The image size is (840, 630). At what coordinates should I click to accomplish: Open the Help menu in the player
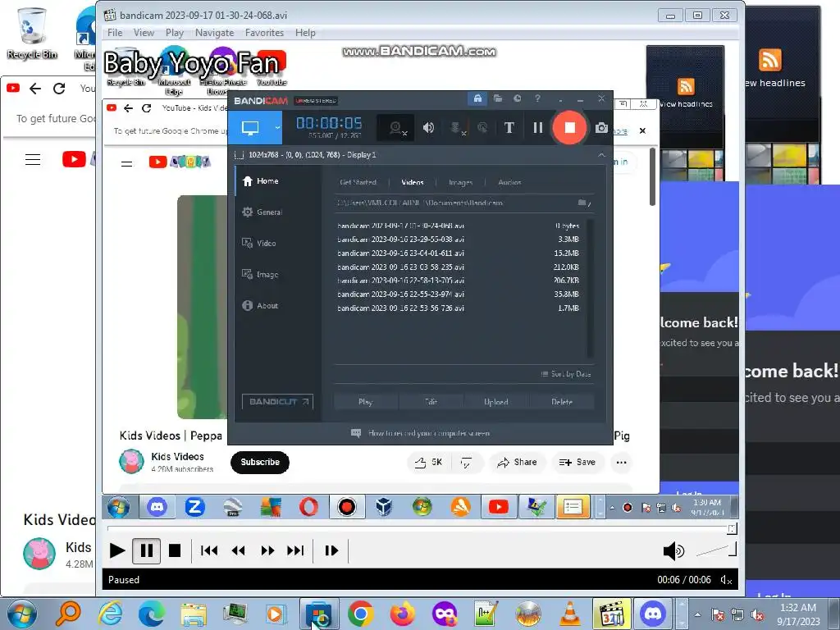pyautogui.click(x=305, y=33)
